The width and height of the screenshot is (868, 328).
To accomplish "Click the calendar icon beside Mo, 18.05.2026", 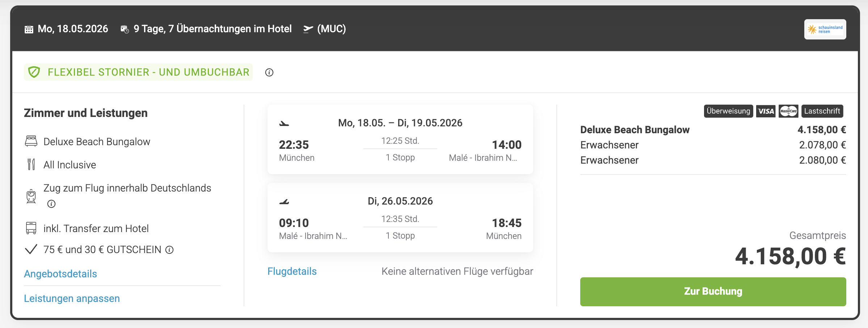I will (x=29, y=29).
